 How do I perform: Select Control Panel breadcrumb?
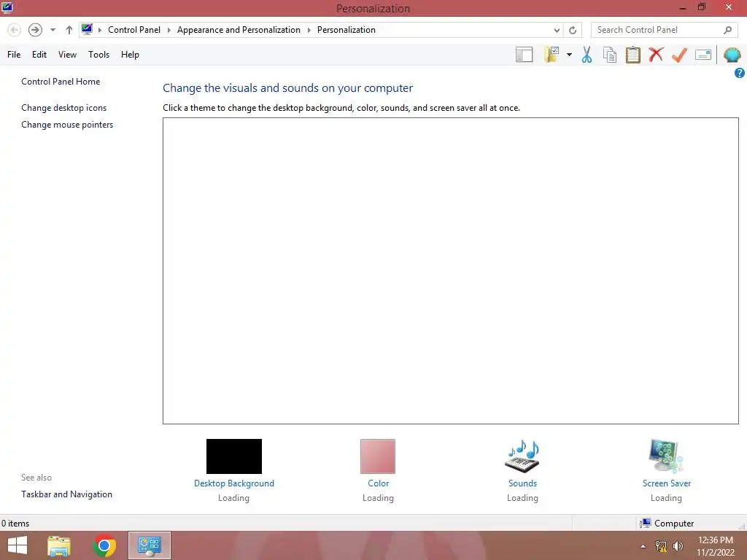click(134, 29)
